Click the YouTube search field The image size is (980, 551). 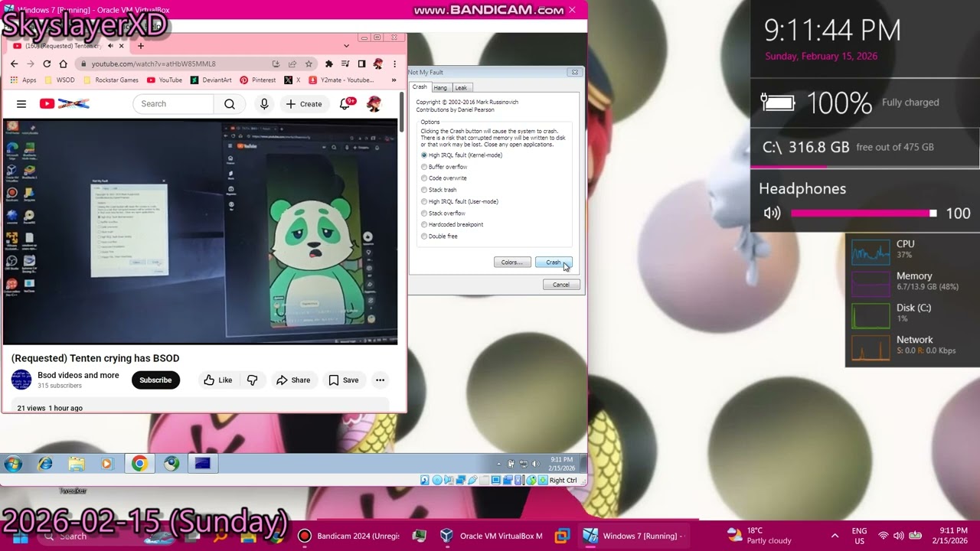click(174, 104)
